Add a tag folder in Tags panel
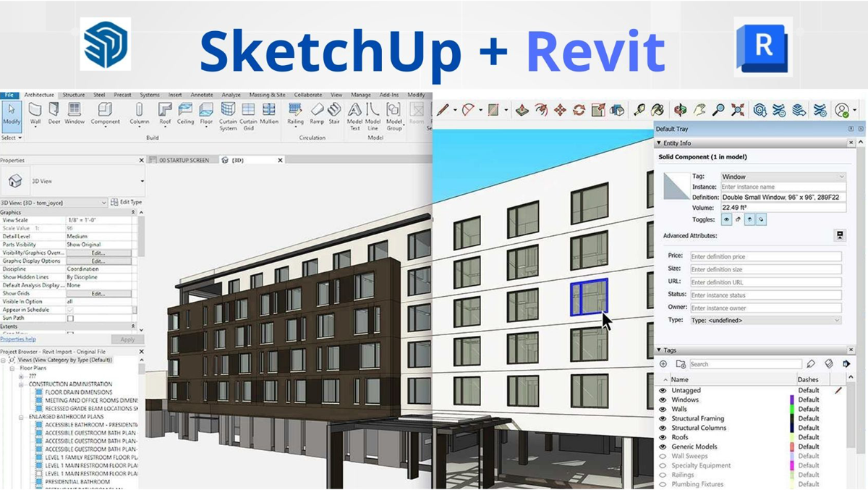The width and height of the screenshot is (868, 490). (681, 364)
